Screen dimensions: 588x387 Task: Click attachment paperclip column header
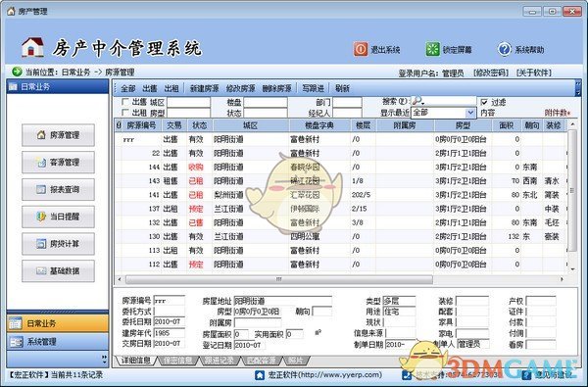pyautogui.click(x=119, y=125)
